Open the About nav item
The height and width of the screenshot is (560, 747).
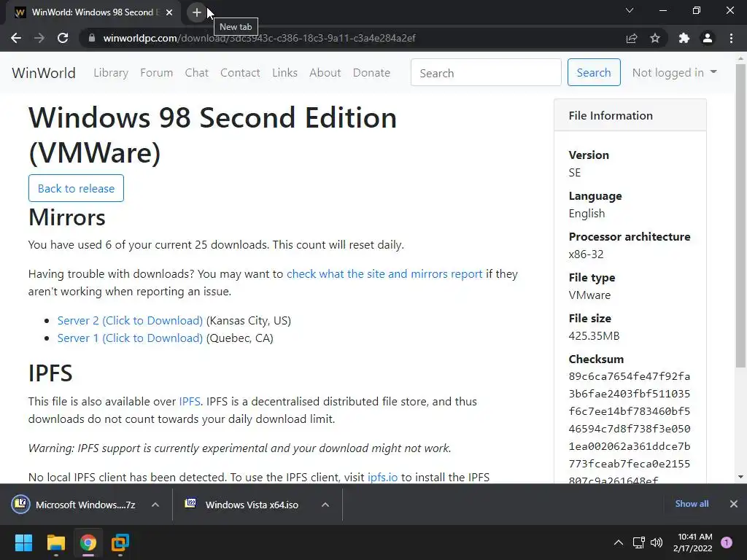click(x=325, y=73)
